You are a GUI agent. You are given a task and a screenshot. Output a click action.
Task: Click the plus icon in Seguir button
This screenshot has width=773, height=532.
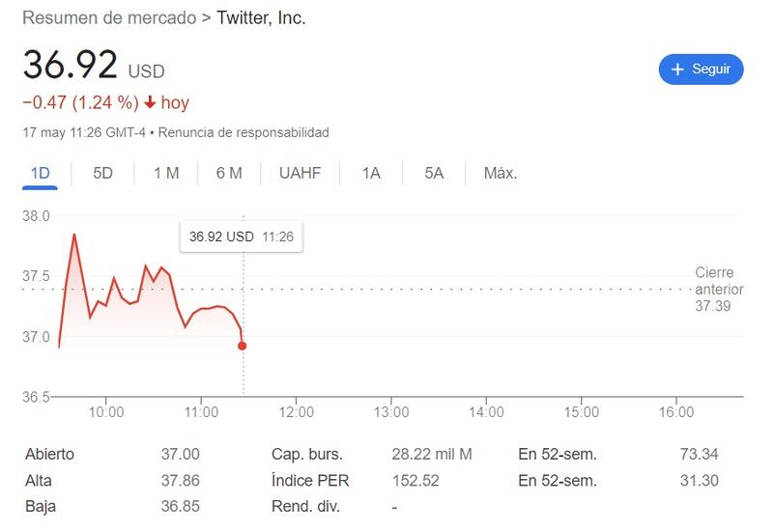(677, 70)
